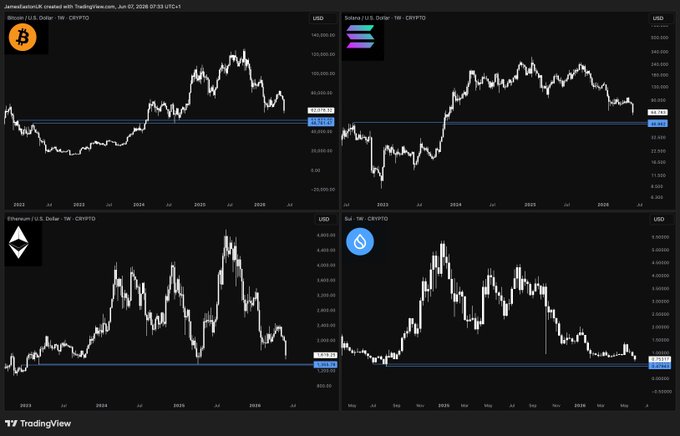Click the 5.00000 tick on Sui price axis
680x436 pixels.
tap(660, 250)
